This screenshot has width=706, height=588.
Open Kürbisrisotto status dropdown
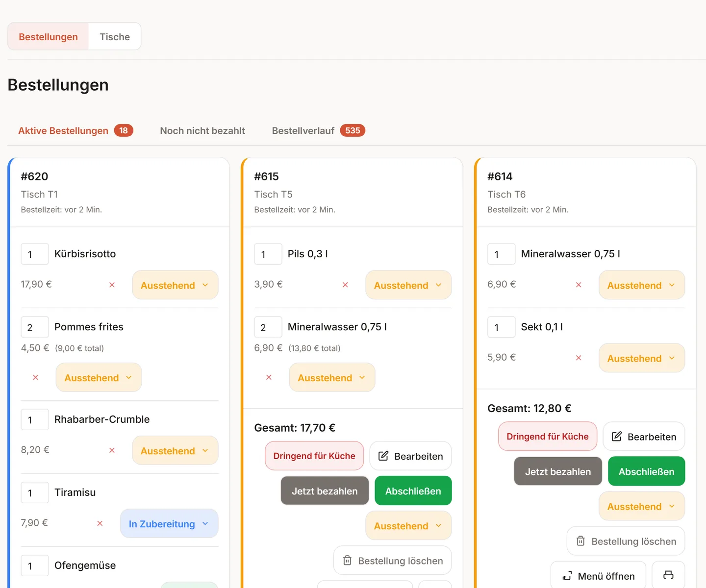pyautogui.click(x=175, y=285)
